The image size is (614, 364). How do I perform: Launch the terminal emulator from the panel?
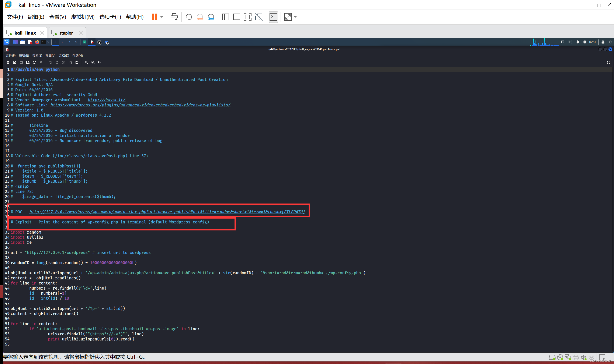44,42
